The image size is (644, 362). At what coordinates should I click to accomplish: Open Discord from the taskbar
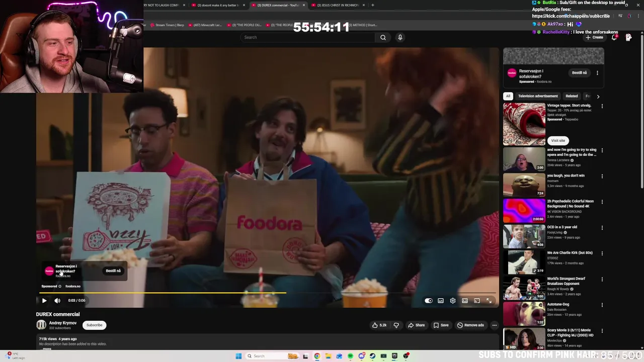(361, 356)
